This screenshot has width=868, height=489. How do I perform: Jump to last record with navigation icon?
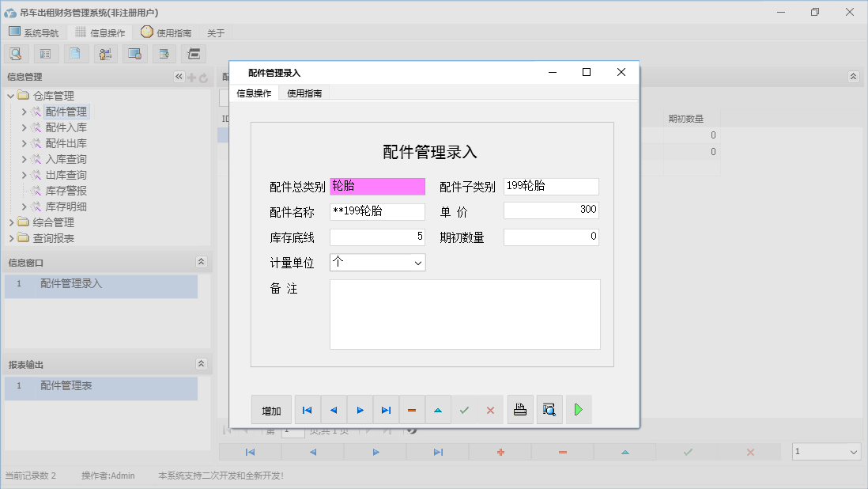386,409
